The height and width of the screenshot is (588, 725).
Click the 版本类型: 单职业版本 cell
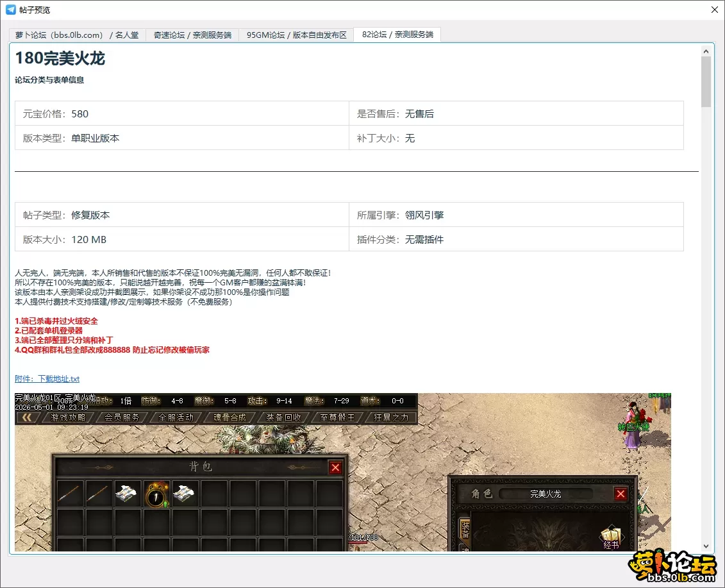(x=182, y=139)
